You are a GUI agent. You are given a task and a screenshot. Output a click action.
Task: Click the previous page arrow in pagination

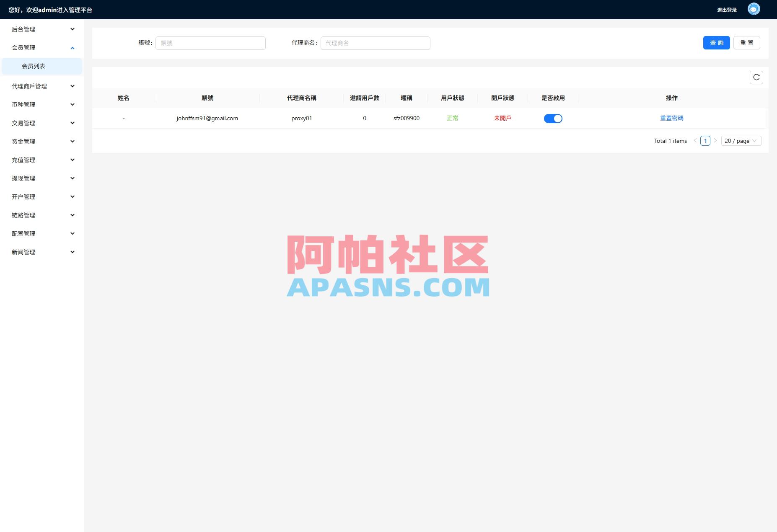click(x=696, y=141)
